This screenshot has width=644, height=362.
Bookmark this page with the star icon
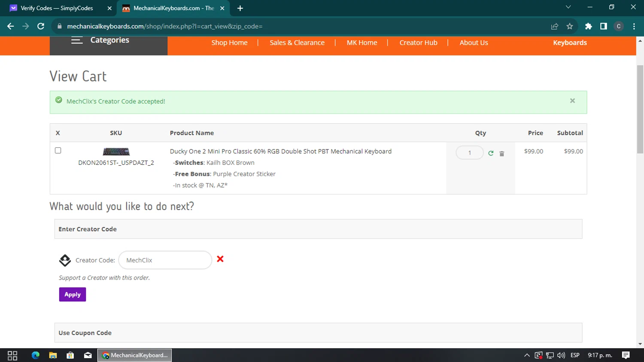[x=570, y=26]
